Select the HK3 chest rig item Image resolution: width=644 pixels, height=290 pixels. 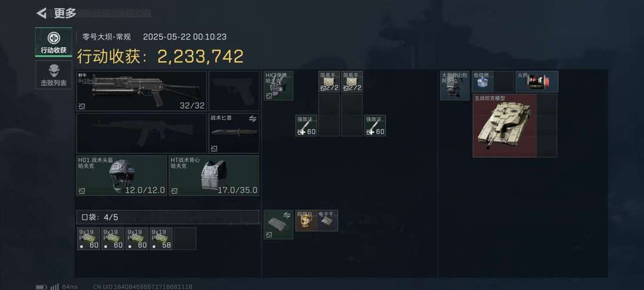coord(278,85)
